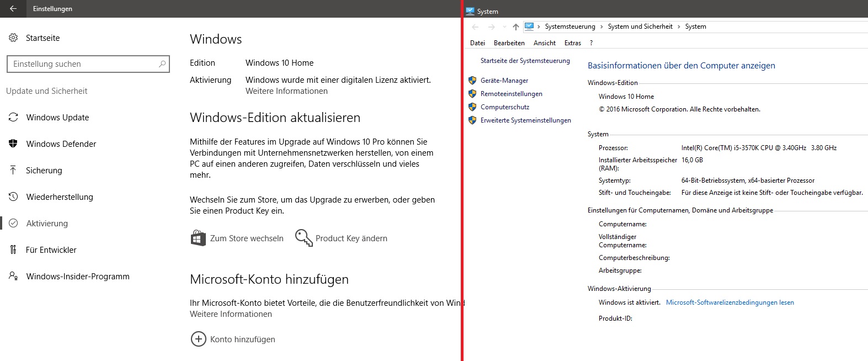868x361 pixels.
Task: Select Windows-Insider-Programm in the sidebar
Action: point(78,277)
